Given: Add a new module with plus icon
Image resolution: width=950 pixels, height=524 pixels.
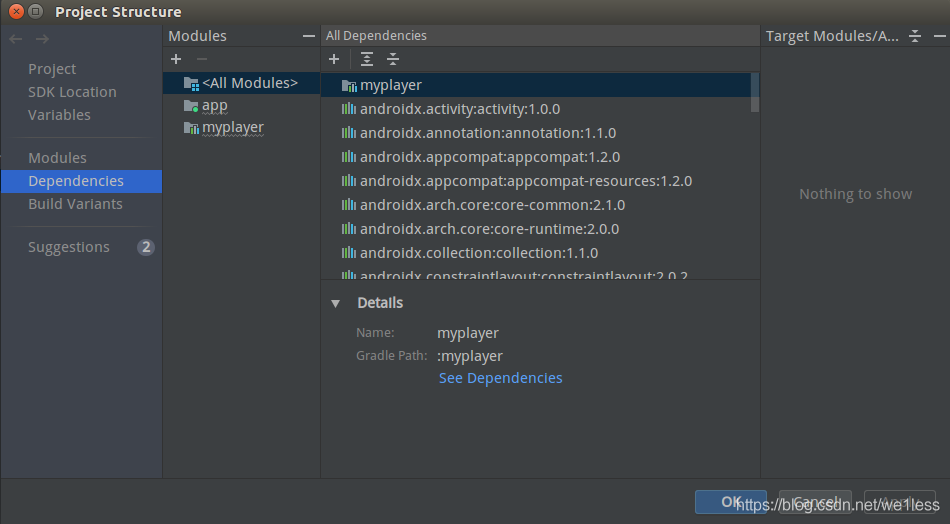Looking at the screenshot, I should click(176, 59).
